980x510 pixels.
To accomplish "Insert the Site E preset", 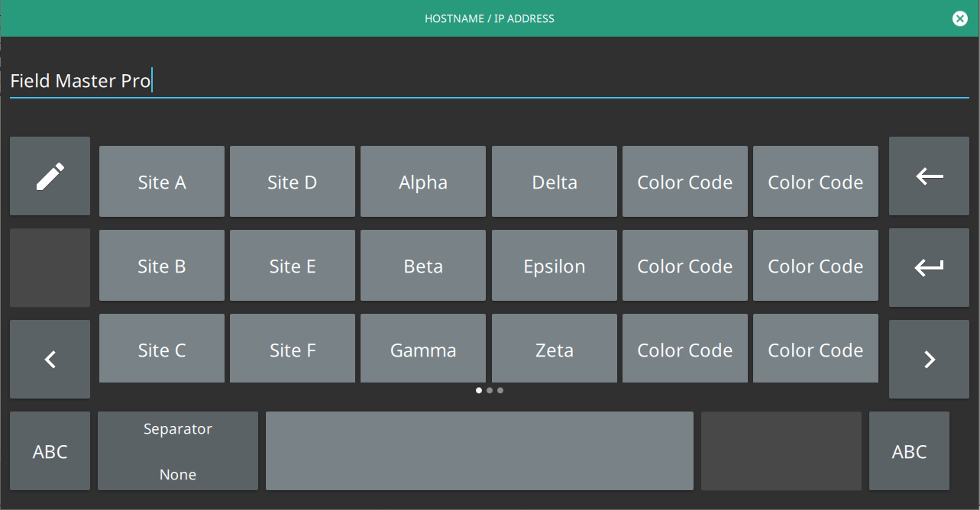I will [x=293, y=266].
